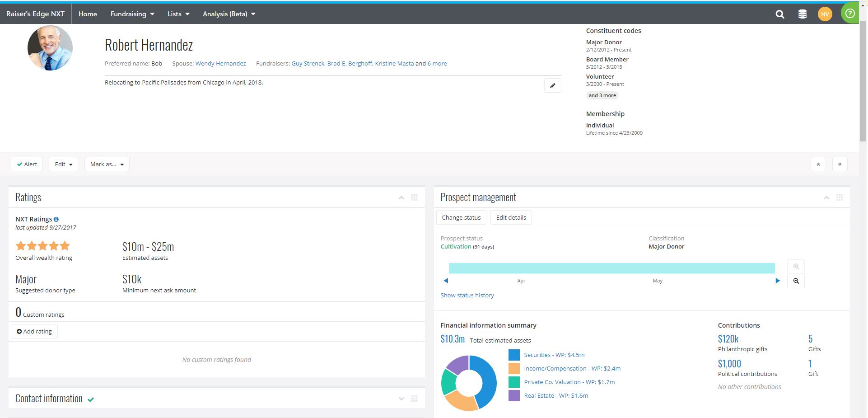Switch to the Analysis (Beta) menu

coord(228,14)
